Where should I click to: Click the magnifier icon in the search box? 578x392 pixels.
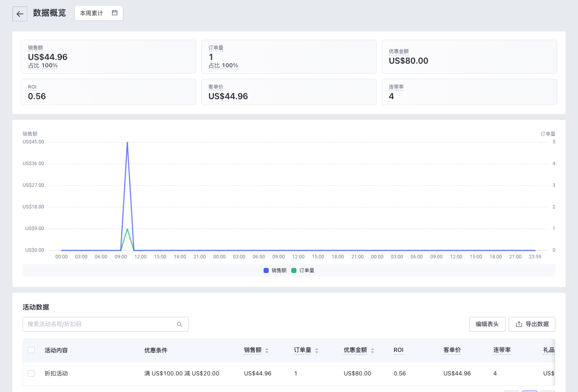click(x=180, y=324)
